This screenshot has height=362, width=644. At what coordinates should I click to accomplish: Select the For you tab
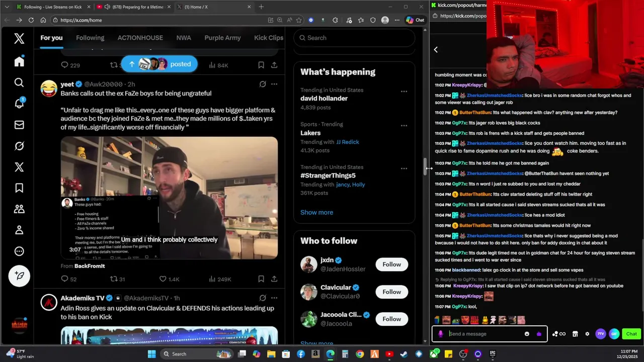coord(51,38)
